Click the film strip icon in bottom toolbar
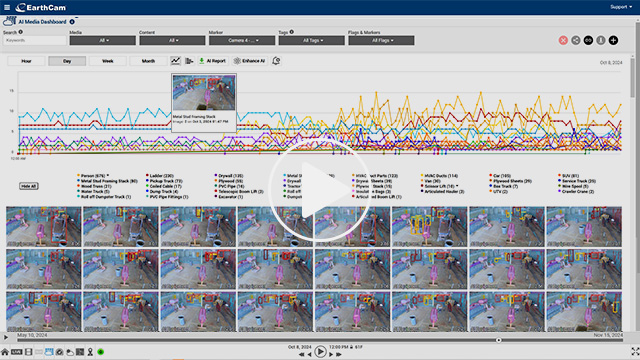 click(x=29, y=352)
